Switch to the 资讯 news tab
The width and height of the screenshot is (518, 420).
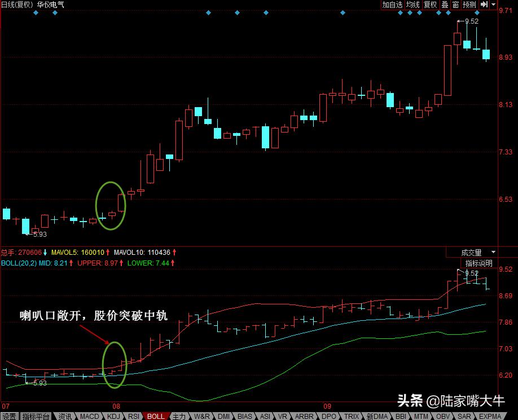pos(65,416)
